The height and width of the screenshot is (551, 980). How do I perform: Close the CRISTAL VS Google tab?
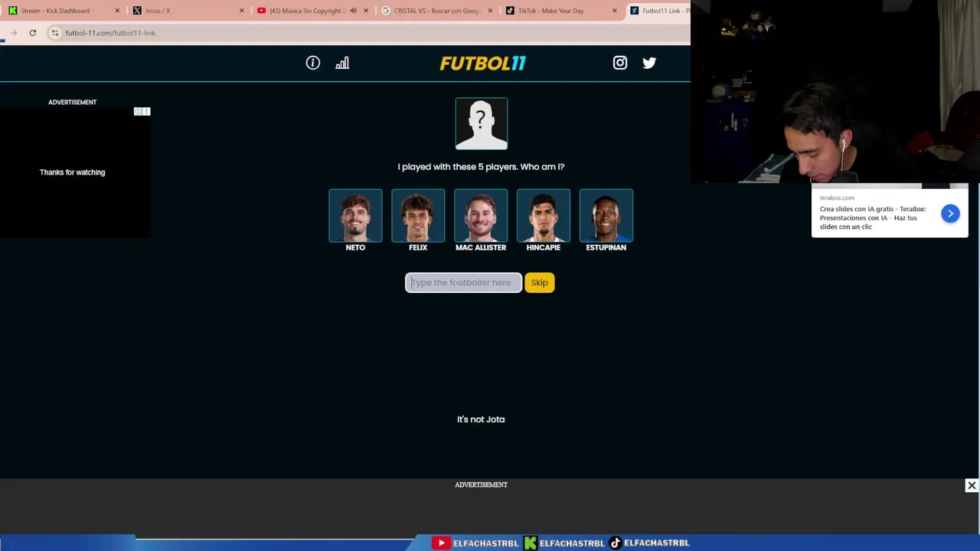pyautogui.click(x=490, y=11)
